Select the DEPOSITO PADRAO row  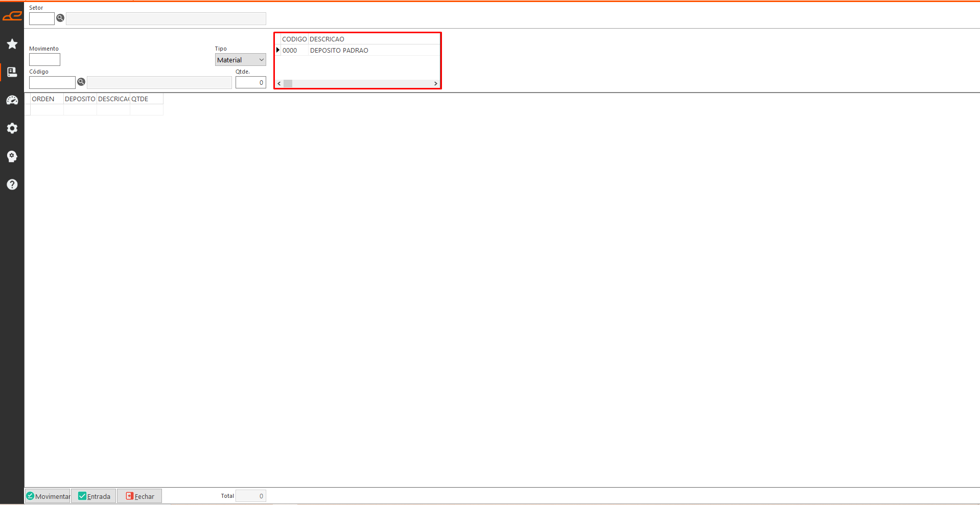pos(339,50)
